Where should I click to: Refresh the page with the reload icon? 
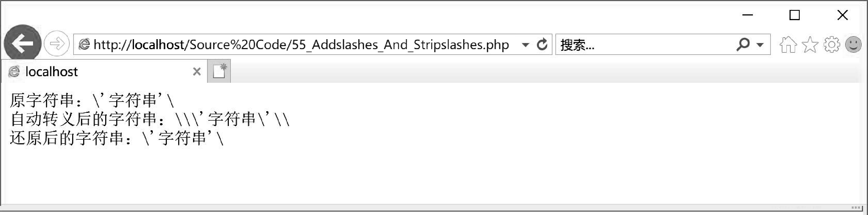pos(542,44)
